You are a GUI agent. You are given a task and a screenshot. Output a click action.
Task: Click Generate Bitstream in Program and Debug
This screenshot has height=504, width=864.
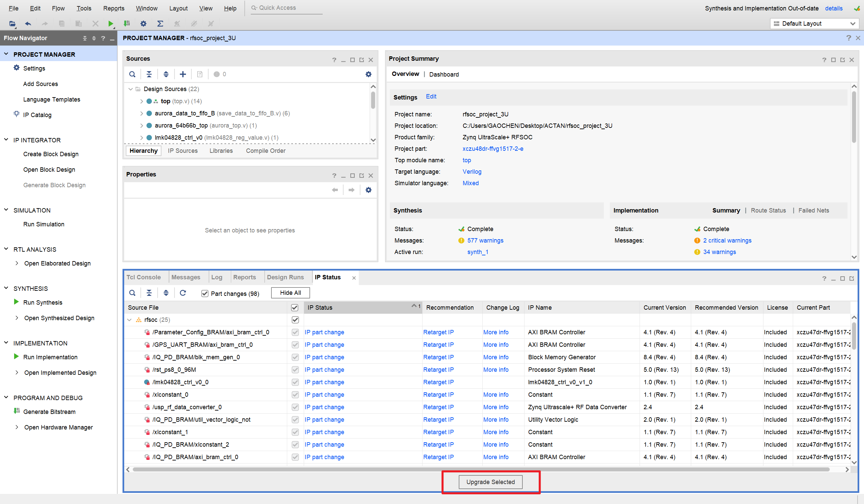click(49, 412)
